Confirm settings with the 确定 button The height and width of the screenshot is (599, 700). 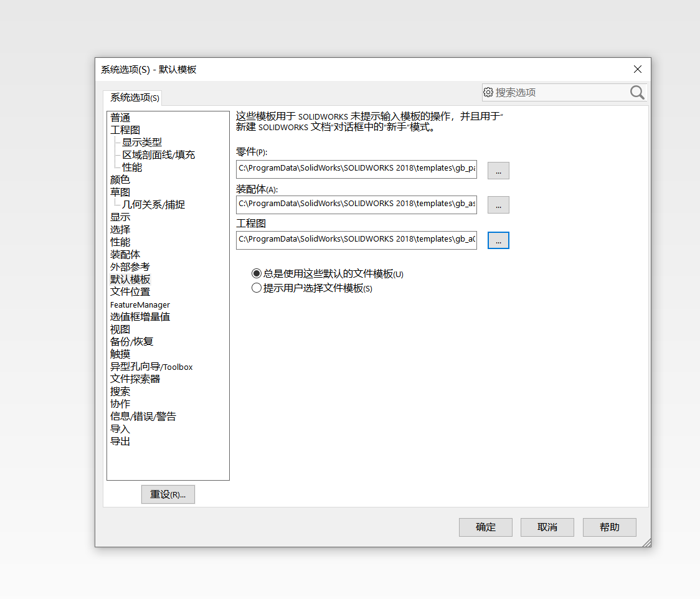pos(486,527)
